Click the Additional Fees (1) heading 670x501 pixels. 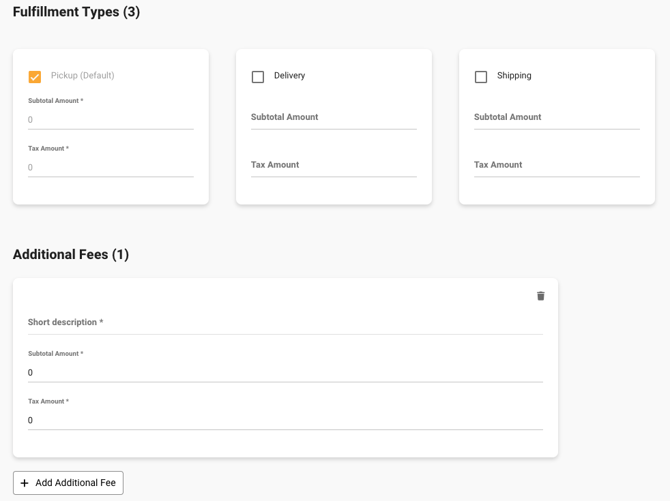click(x=71, y=255)
